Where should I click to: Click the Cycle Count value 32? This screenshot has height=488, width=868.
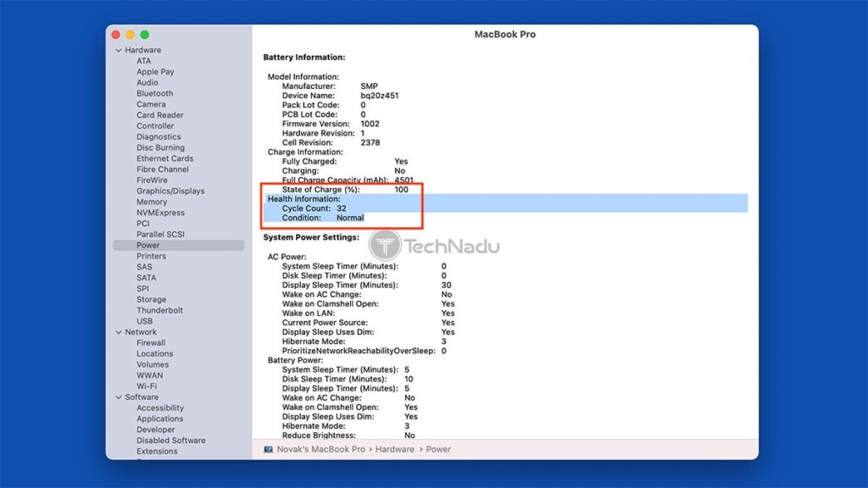pyautogui.click(x=342, y=208)
